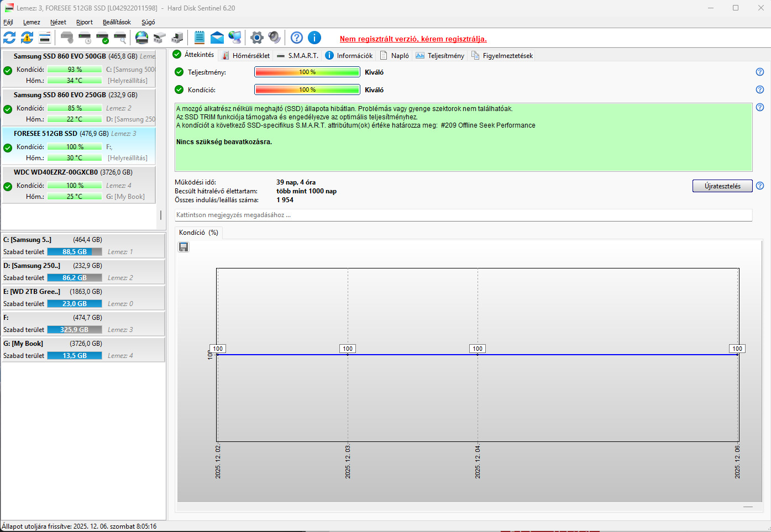This screenshot has width=771, height=532.
Task: Click the status bar last refresh text
Action: click(x=79, y=526)
